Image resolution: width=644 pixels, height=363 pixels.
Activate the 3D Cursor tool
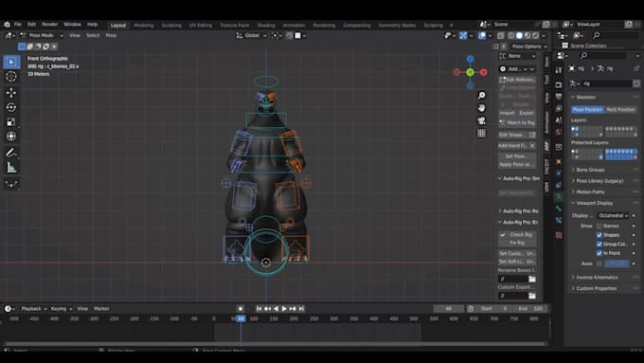tap(11, 76)
